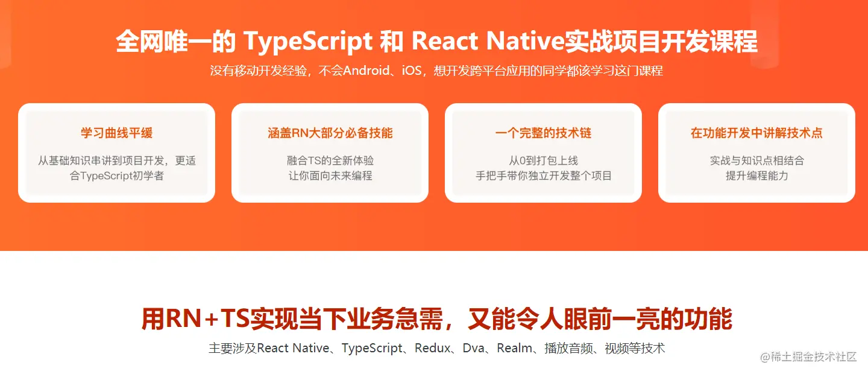Click the description starting with 从基础知识串讲到项目开发
This screenshot has width=868, height=374.
click(x=116, y=168)
